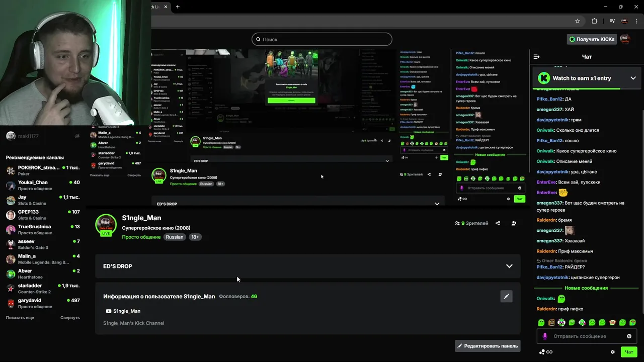Open GPEP133 recommended channel

pyautogui.click(x=43, y=215)
